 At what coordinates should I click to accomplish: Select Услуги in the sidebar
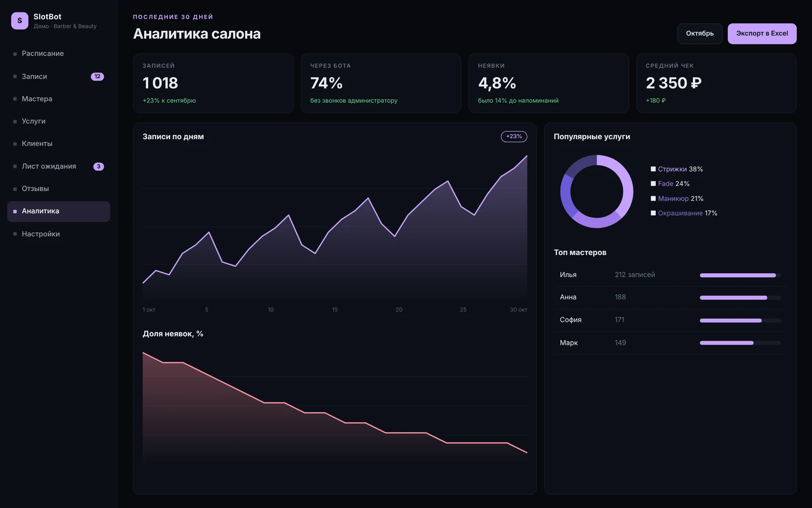[x=58, y=121]
